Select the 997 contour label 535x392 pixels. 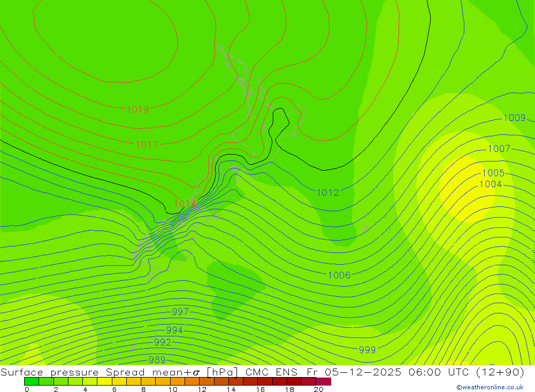[180, 311]
